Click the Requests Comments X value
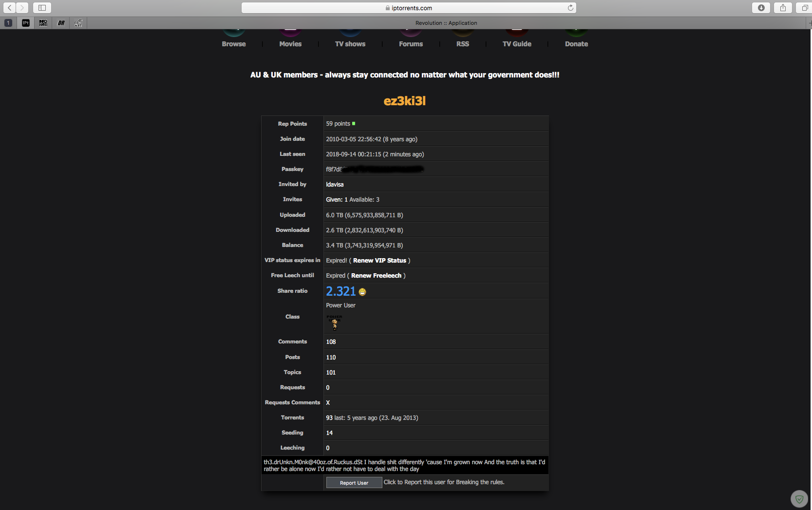 pyautogui.click(x=328, y=403)
